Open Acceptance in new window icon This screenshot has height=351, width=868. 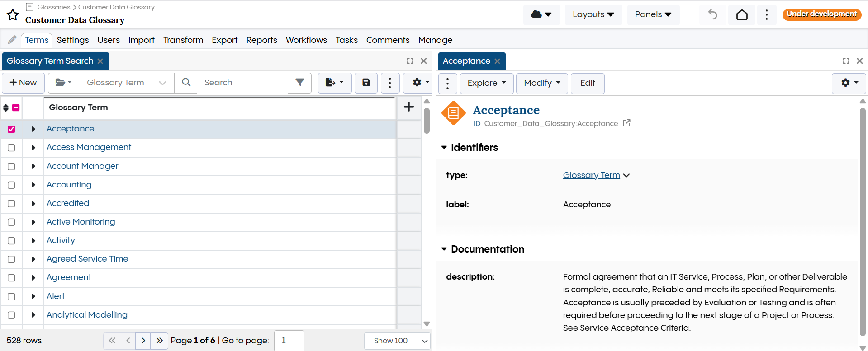(626, 123)
